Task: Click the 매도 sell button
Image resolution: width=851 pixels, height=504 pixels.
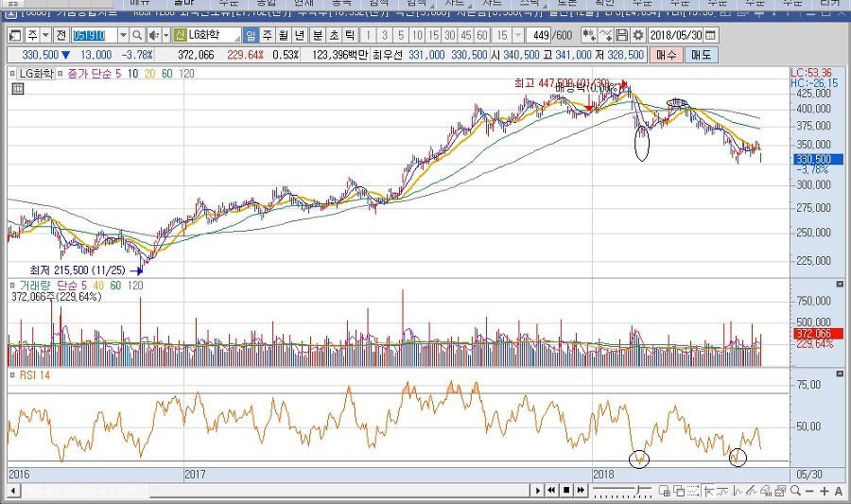Action: [x=702, y=55]
